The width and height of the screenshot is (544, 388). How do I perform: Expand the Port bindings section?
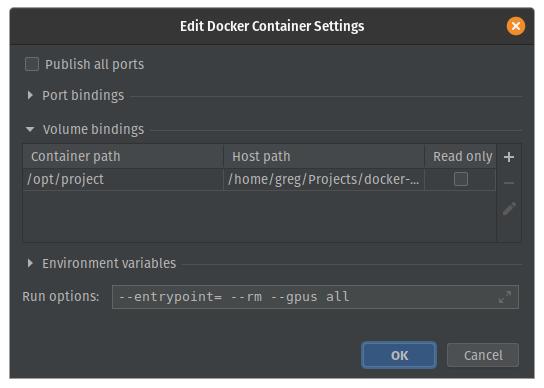[x=30, y=95]
